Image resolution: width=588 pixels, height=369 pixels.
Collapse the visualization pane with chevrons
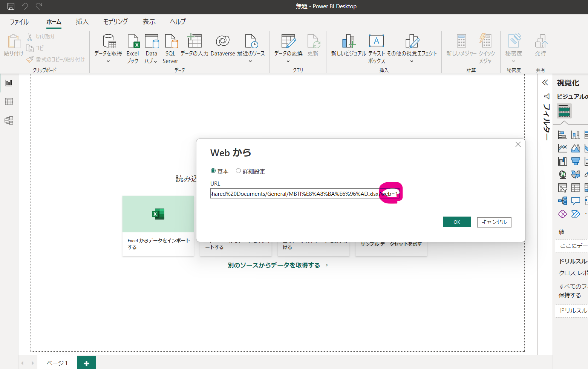click(545, 83)
